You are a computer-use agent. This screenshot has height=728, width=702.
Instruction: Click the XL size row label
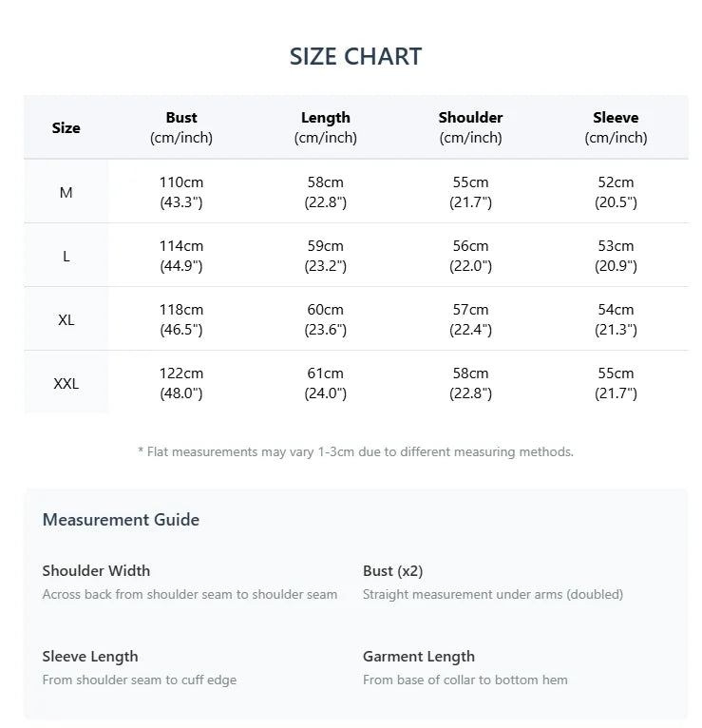coord(66,319)
